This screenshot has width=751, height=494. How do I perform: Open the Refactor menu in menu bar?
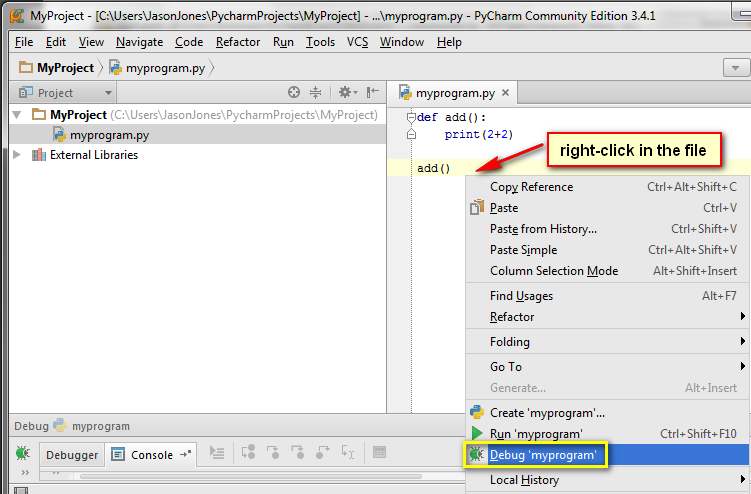point(238,42)
